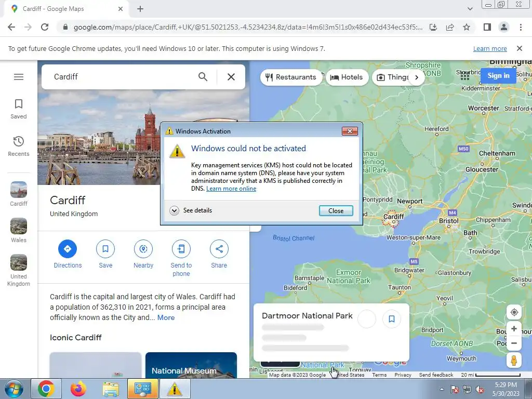Filter the map by Restaurants
532x399 pixels.
click(291, 77)
